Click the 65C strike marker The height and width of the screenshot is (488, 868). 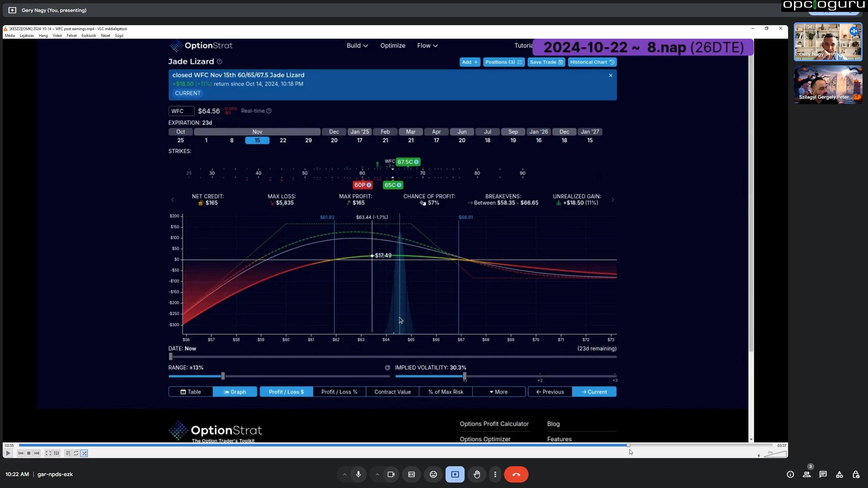tap(393, 185)
